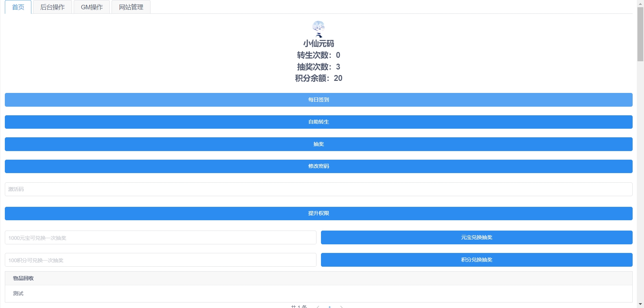Start a draw with 抽奖 button

(319, 144)
